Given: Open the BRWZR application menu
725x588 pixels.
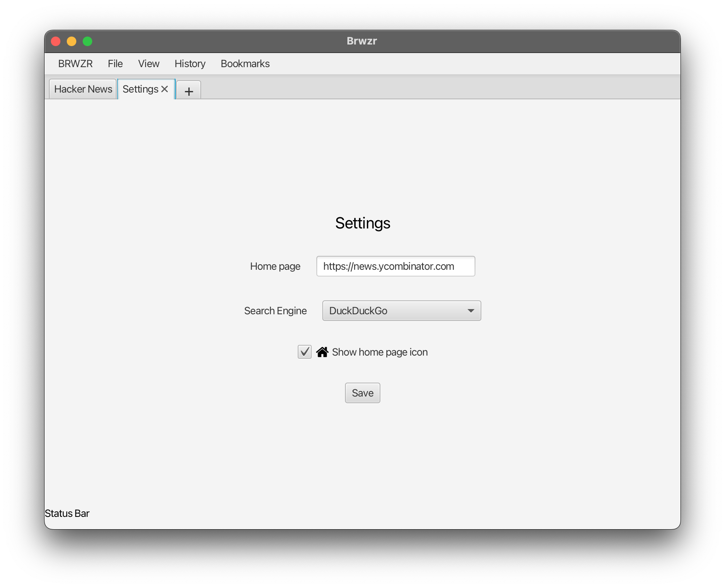Looking at the screenshot, I should pyautogui.click(x=75, y=64).
